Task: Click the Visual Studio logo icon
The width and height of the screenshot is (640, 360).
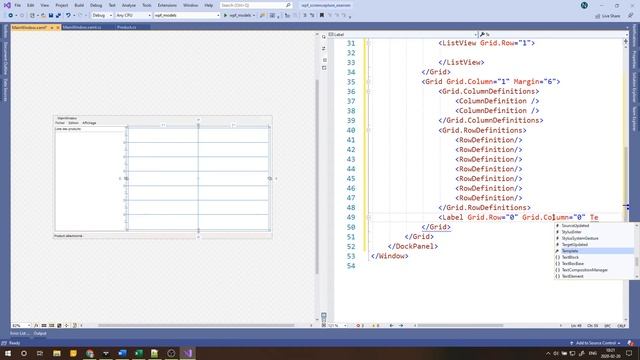Action: click(x=7, y=5)
